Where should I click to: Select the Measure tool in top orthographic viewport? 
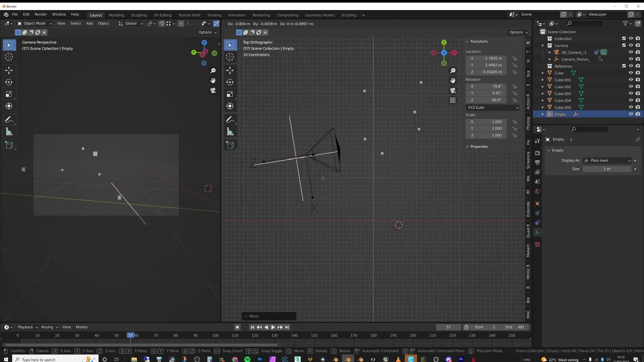coord(230,132)
